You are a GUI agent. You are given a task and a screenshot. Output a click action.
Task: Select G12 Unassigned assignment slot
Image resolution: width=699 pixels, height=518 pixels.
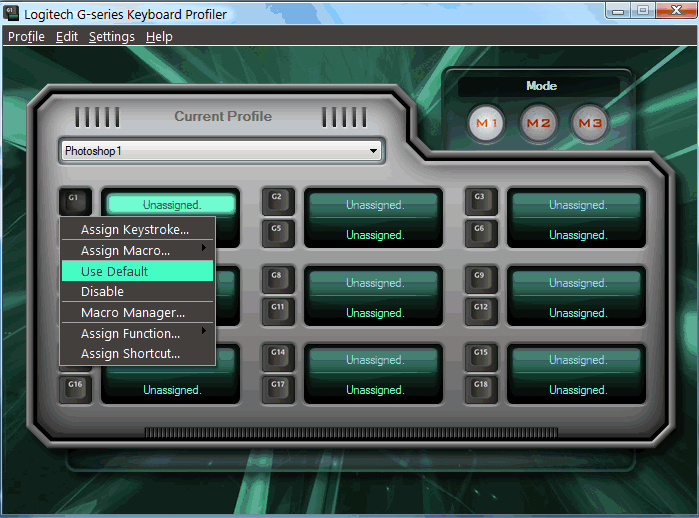[577, 312]
